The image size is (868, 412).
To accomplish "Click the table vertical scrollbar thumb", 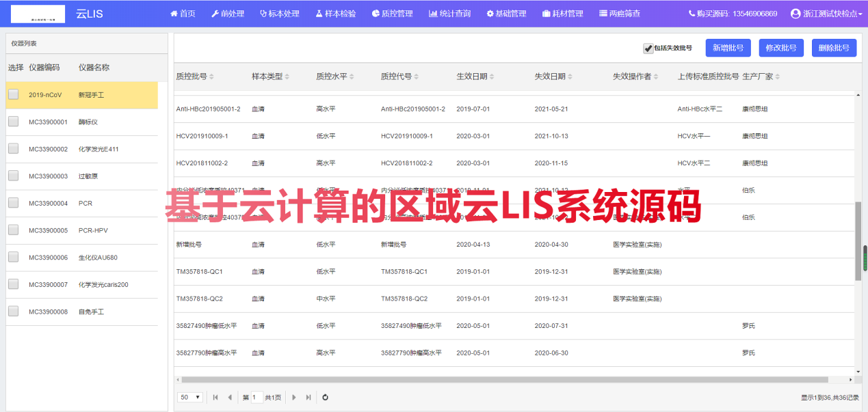I will [x=858, y=241].
